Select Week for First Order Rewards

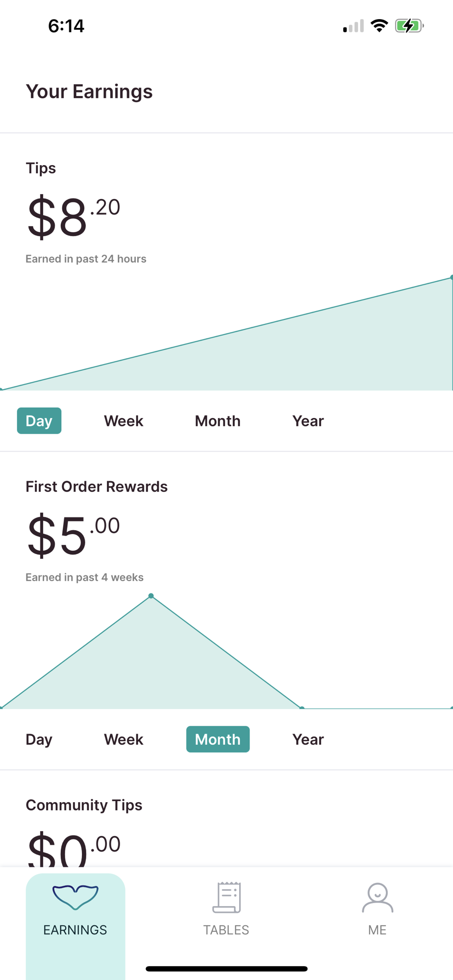click(x=124, y=739)
